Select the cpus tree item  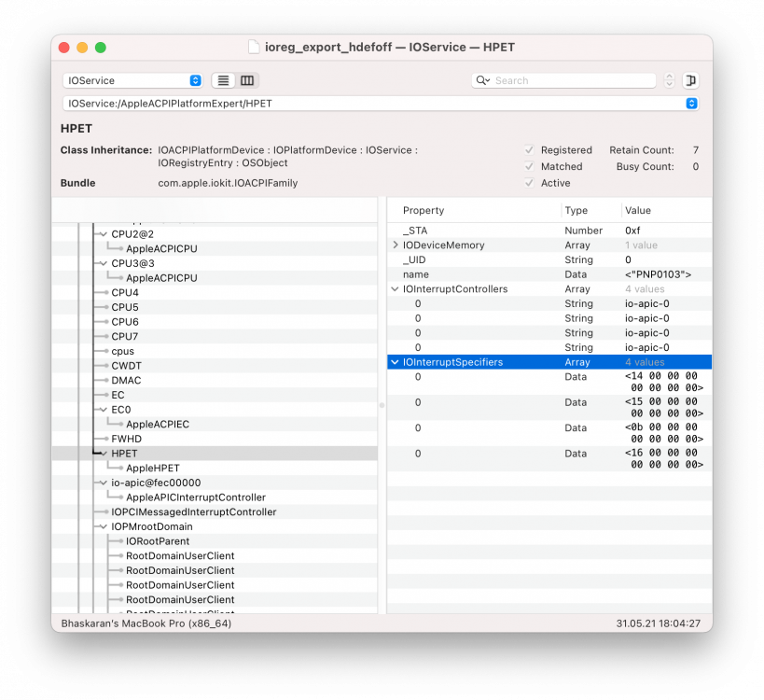coord(123,352)
